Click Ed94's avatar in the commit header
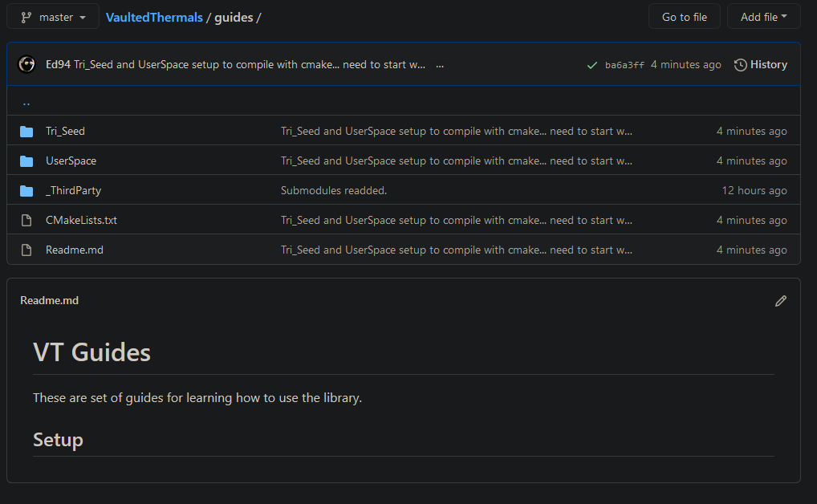817x504 pixels. (x=26, y=64)
